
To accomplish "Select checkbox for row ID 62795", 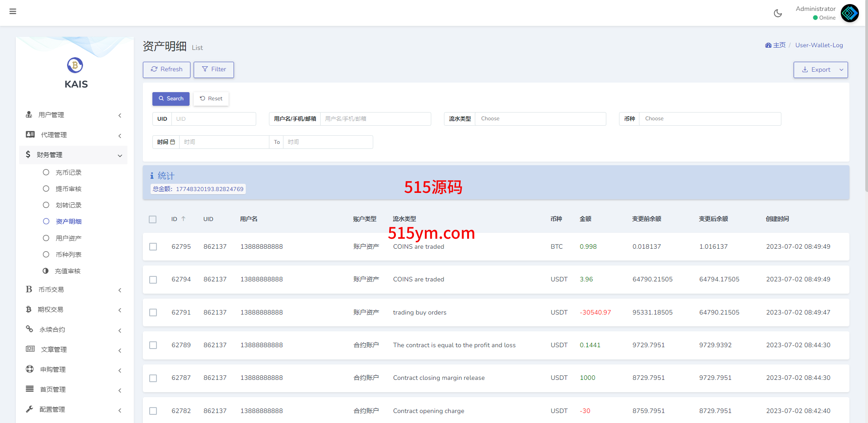I will point(153,247).
